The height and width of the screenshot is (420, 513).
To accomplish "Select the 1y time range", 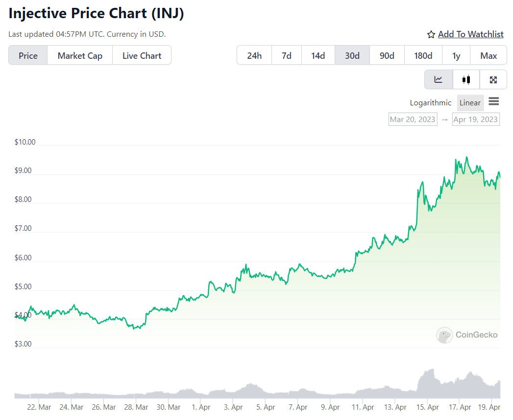I will point(456,55).
